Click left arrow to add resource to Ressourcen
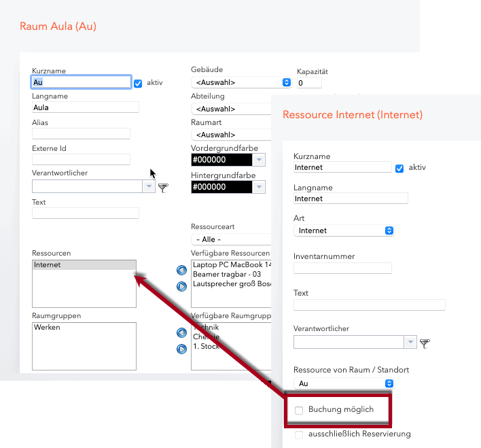Viewport: 481px width, 448px height. (x=181, y=271)
